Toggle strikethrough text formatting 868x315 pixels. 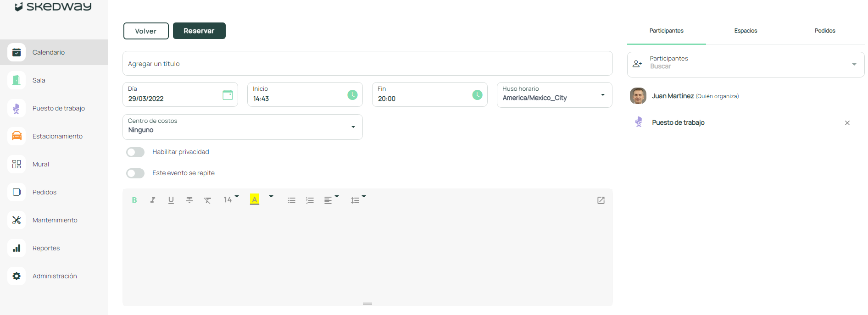pyautogui.click(x=189, y=200)
